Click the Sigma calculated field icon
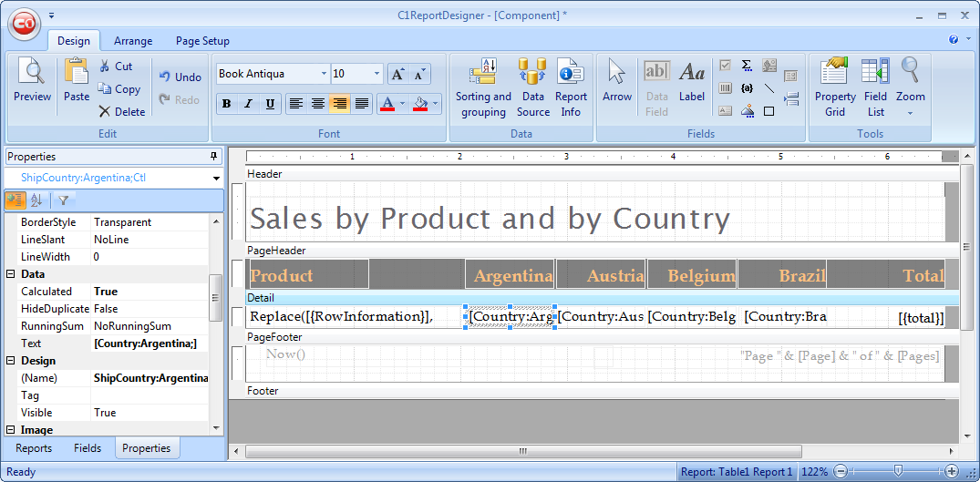The width and height of the screenshot is (980, 482). [748, 66]
